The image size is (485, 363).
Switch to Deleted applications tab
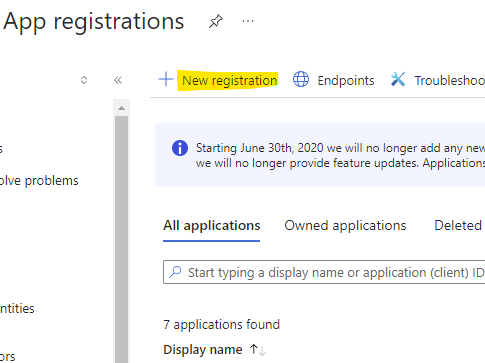point(459,226)
